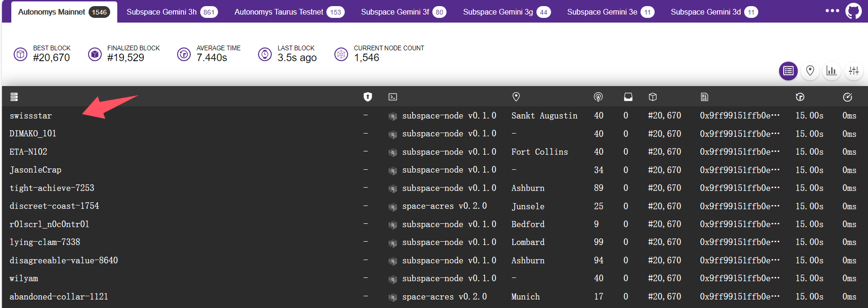Open the statistics chart view
The width and height of the screenshot is (868, 308).
click(x=832, y=71)
